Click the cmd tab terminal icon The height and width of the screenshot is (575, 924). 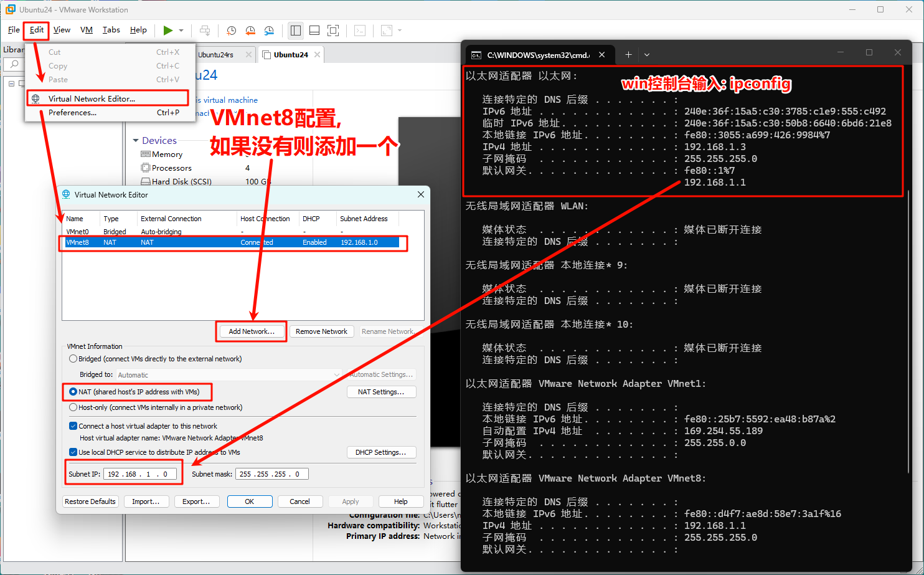pos(476,55)
